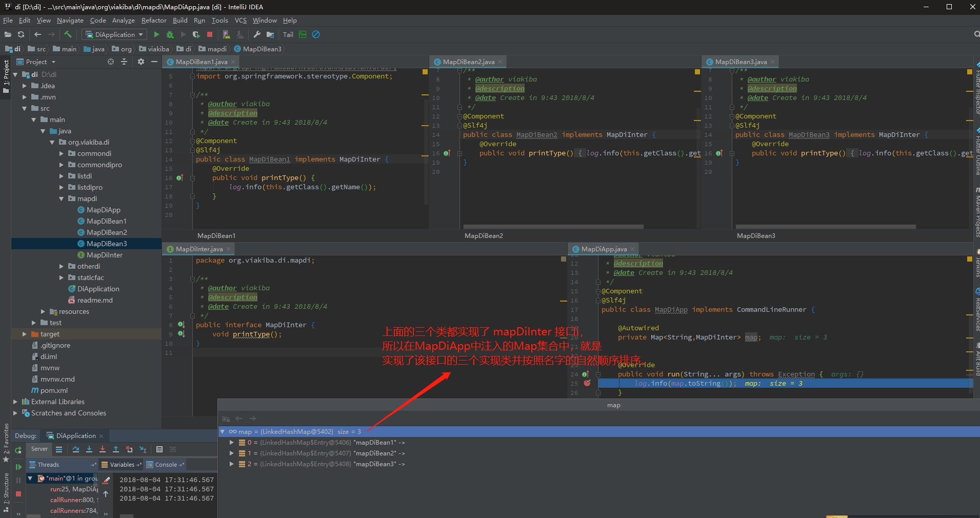
Task: Toggle the Tail button in the toolbar
Action: 288,34
